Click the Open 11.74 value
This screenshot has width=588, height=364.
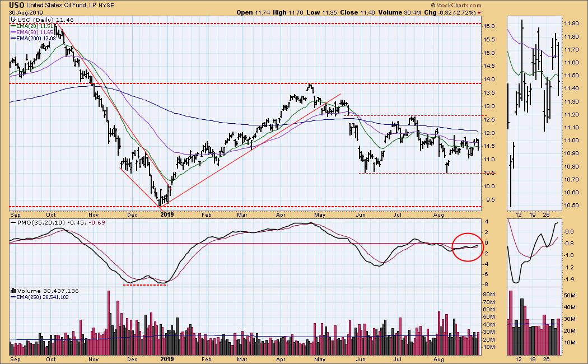[x=253, y=12]
